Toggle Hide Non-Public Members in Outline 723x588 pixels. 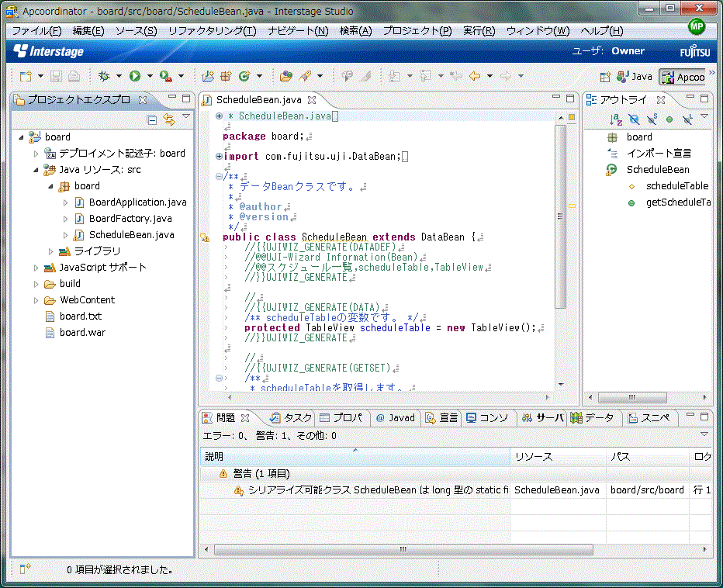click(x=669, y=120)
